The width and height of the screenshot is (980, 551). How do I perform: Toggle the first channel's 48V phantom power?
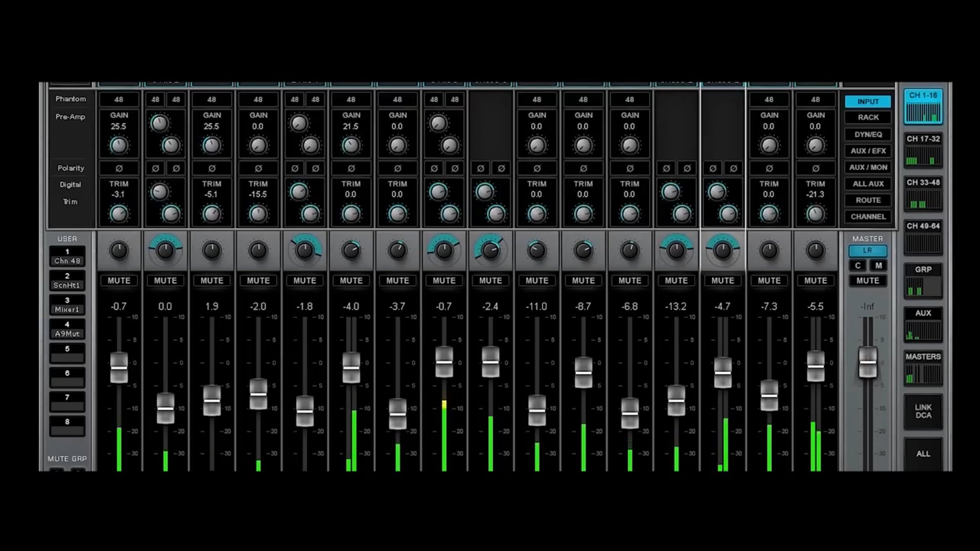[119, 100]
